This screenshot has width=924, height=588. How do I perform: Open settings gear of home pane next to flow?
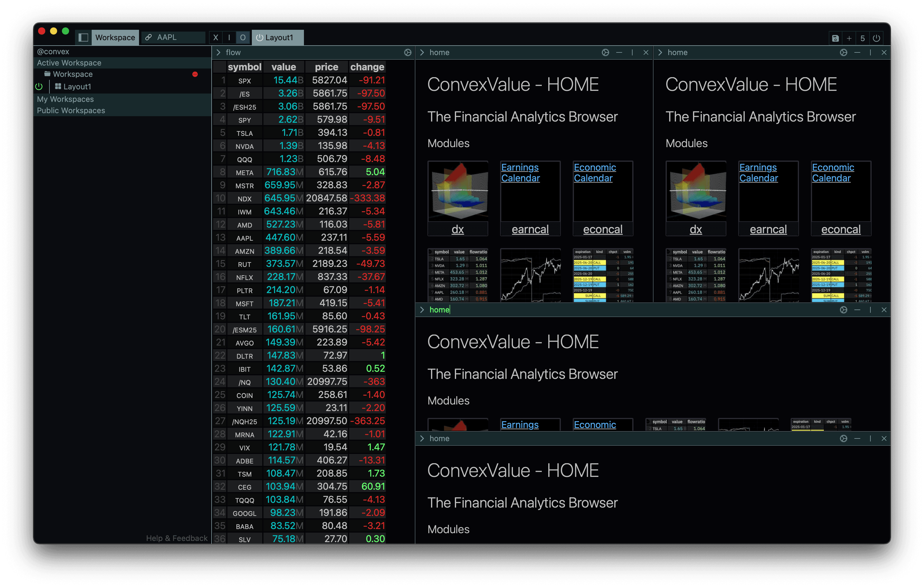click(x=605, y=52)
